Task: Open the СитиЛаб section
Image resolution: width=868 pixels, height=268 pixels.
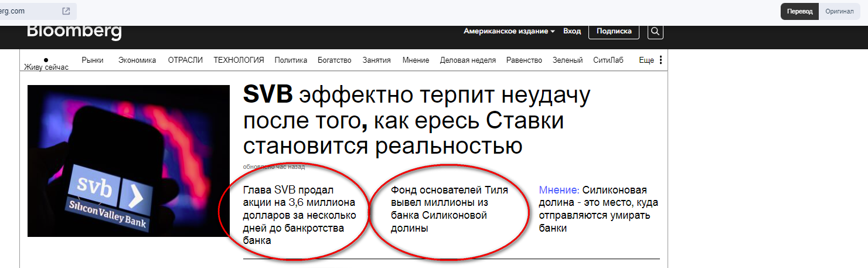Action: tap(608, 60)
